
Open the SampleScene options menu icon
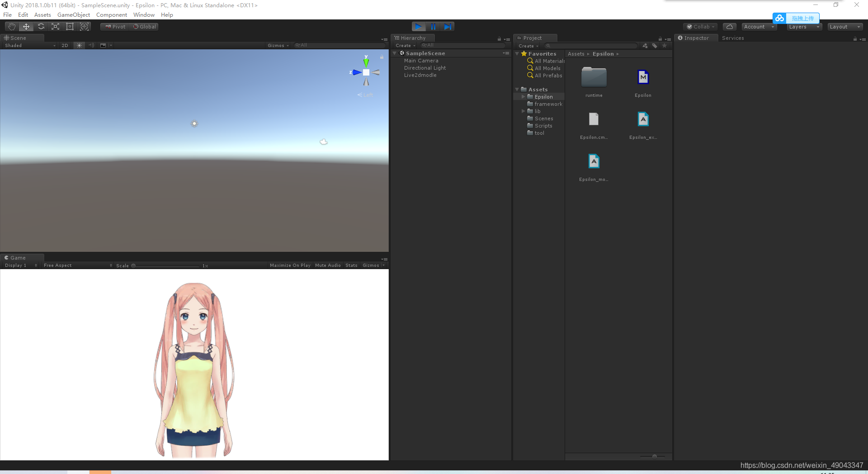click(x=506, y=53)
